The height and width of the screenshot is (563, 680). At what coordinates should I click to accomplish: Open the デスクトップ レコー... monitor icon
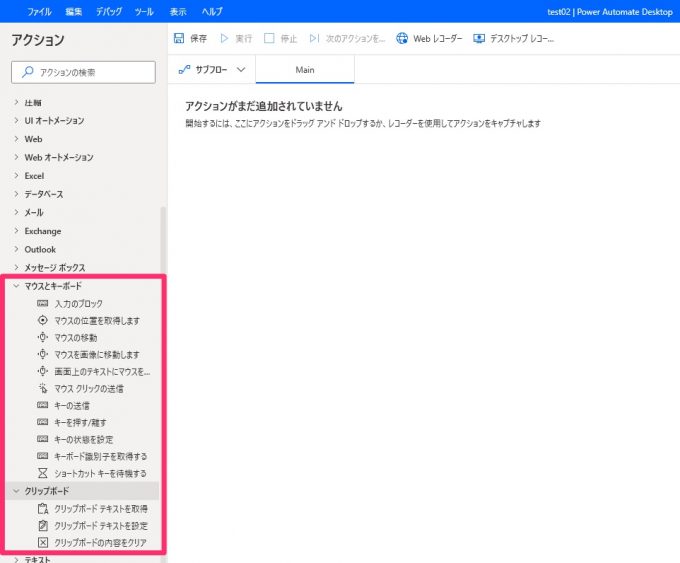479,39
